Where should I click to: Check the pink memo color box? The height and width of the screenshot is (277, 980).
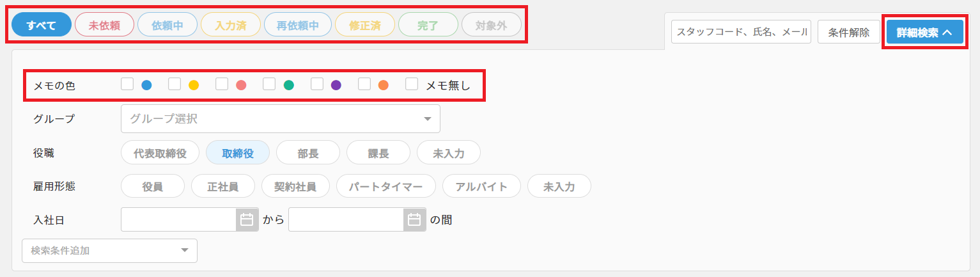pyautogui.click(x=222, y=84)
